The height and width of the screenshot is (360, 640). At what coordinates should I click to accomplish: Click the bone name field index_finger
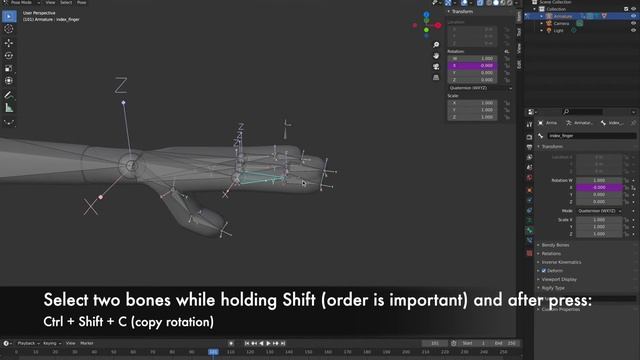[592, 136]
